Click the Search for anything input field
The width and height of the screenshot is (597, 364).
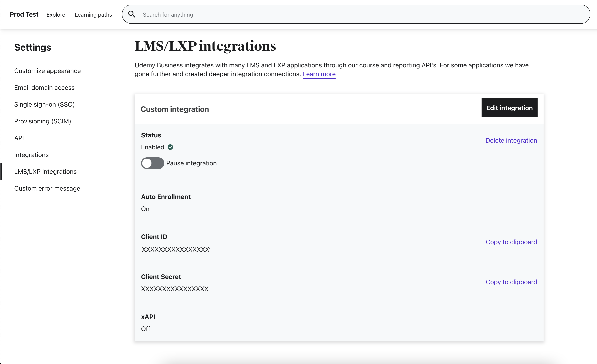pyautogui.click(x=357, y=14)
